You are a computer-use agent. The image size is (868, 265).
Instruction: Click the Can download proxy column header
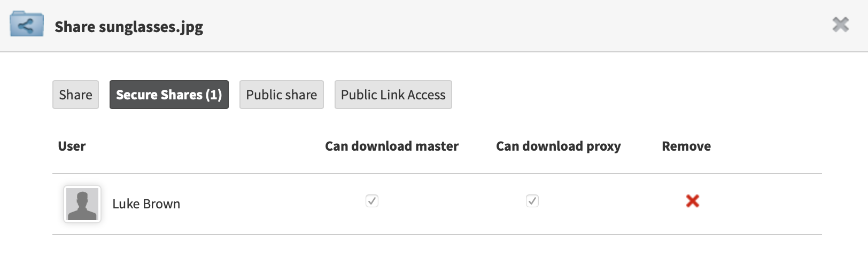[x=559, y=146]
